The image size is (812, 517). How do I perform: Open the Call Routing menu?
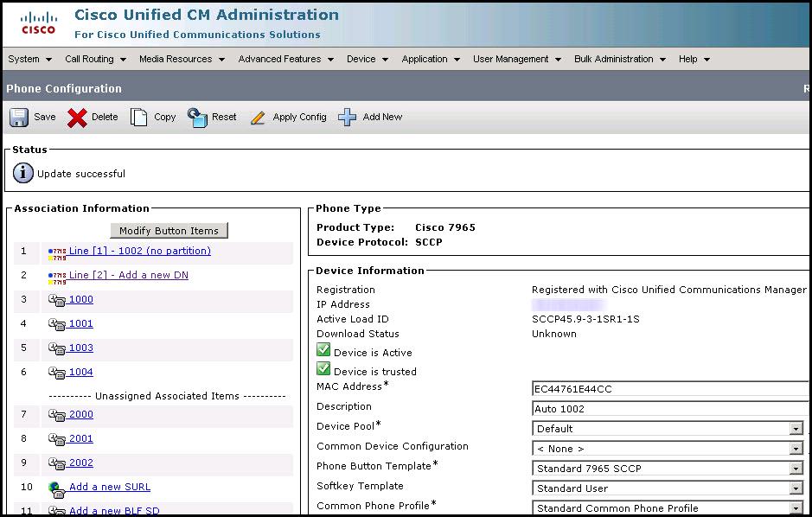click(x=95, y=59)
